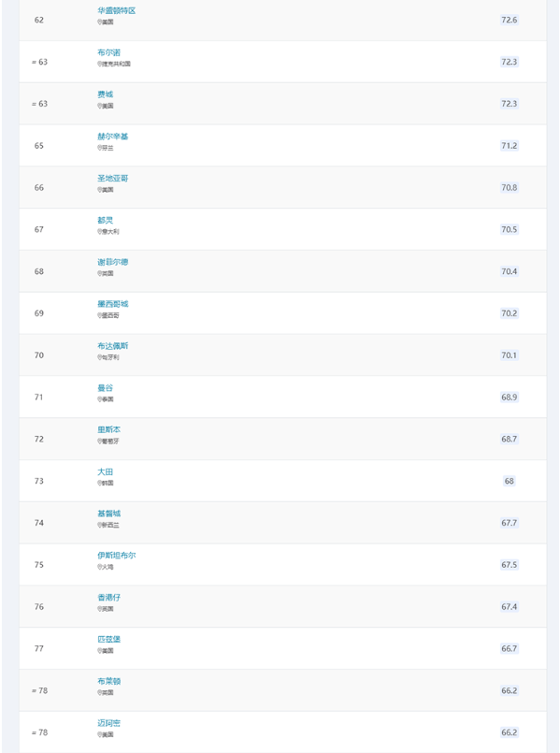Click the 匹兹堡 link

[x=109, y=639]
